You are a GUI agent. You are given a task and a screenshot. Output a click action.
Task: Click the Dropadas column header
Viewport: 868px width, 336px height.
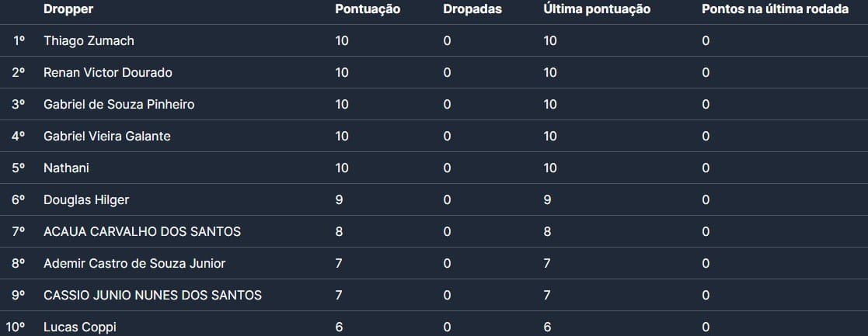click(472, 9)
